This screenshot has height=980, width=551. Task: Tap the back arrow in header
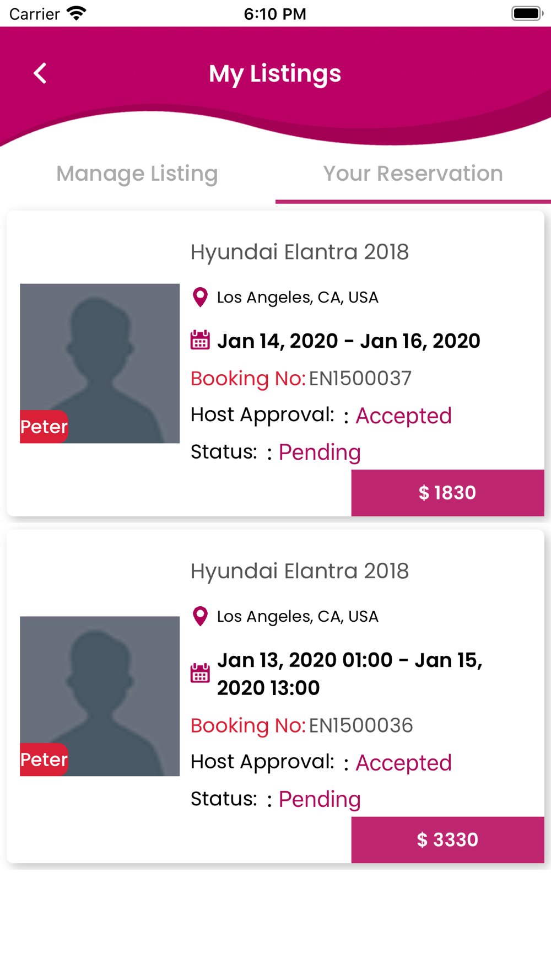point(40,73)
